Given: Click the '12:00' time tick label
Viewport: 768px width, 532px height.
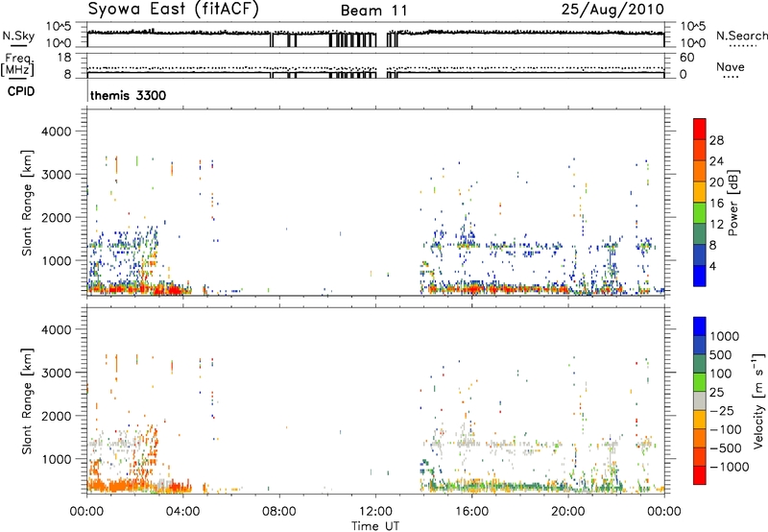Looking at the screenshot, I should tap(375, 512).
